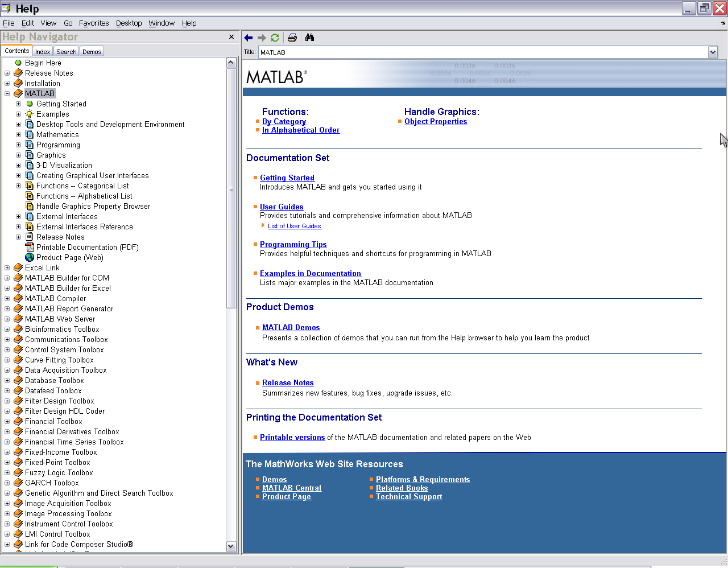Viewport: 728px width, 568px height.
Task: Follow the MATLAB Central link
Action: (x=292, y=488)
